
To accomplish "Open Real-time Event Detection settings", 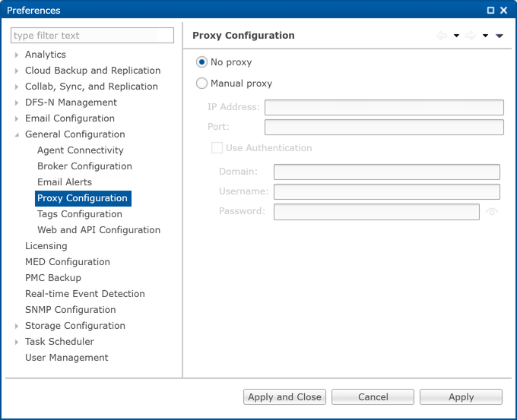I will 85,294.
